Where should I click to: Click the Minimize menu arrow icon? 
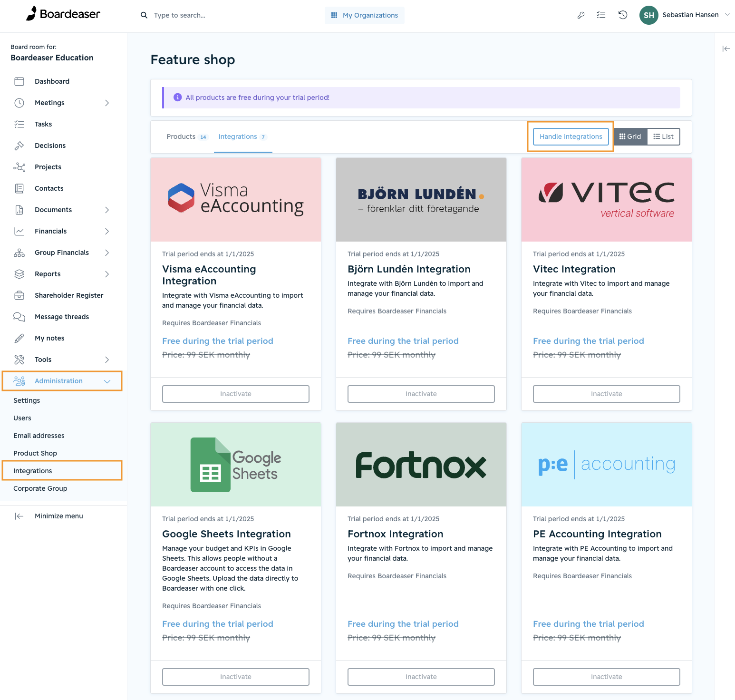tap(19, 516)
